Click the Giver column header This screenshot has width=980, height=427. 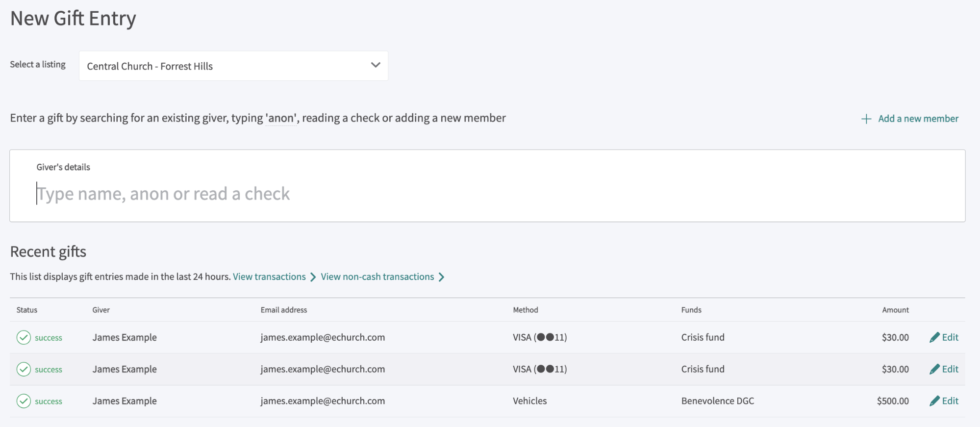click(101, 310)
